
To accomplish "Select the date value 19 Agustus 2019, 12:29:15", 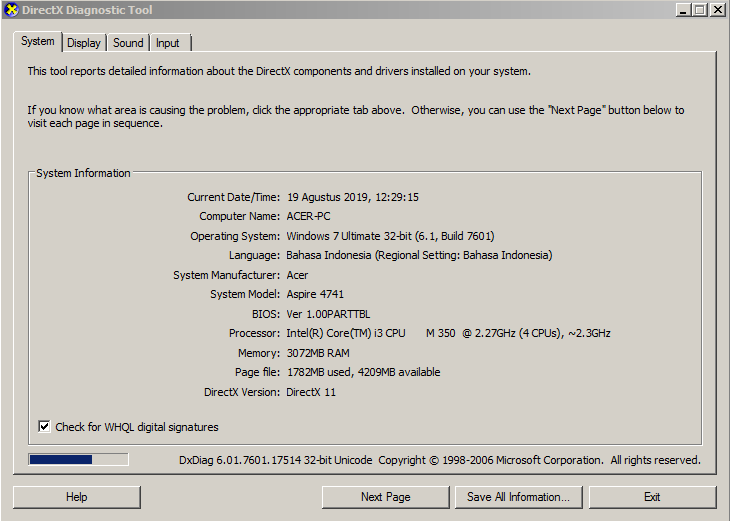I will [352, 197].
